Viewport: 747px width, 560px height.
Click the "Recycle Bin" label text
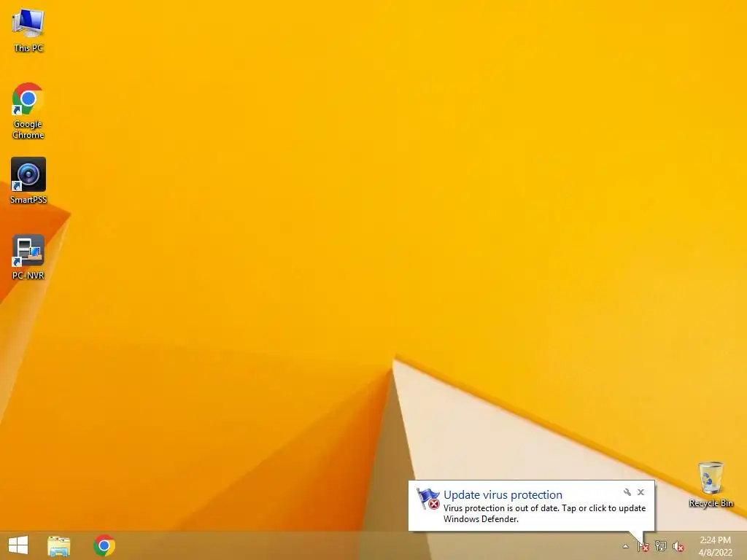[x=711, y=503]
